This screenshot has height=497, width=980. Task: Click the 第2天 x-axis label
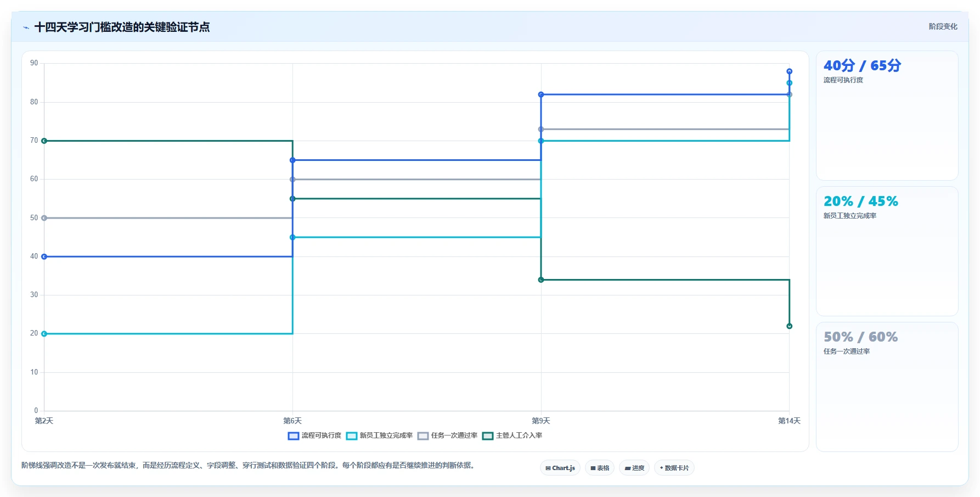(44, 421)
